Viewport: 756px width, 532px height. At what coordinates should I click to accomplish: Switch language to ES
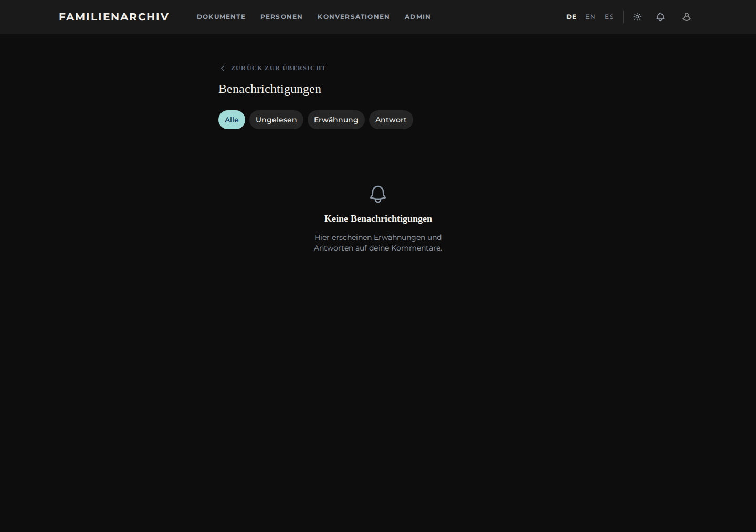pos(609,17)
